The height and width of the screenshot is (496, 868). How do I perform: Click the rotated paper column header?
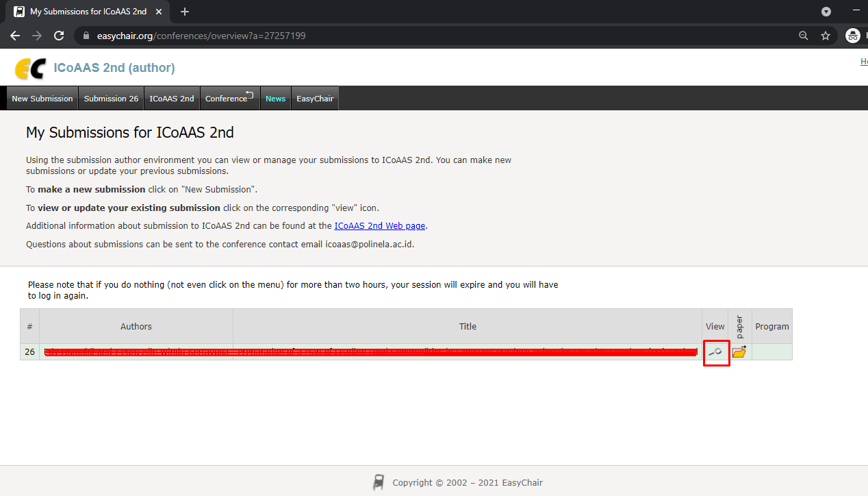(740, 326)
